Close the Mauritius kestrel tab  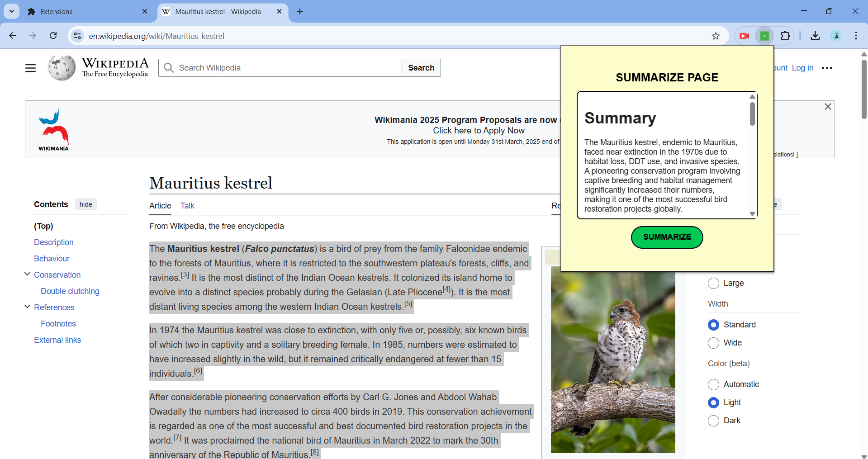pyautogui.click(x=279, y=11)
